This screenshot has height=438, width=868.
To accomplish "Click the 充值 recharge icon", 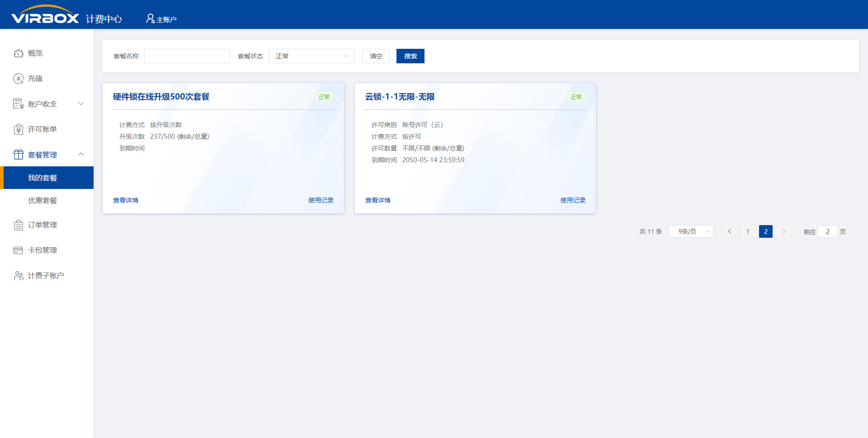I will [x=19, y=79].
